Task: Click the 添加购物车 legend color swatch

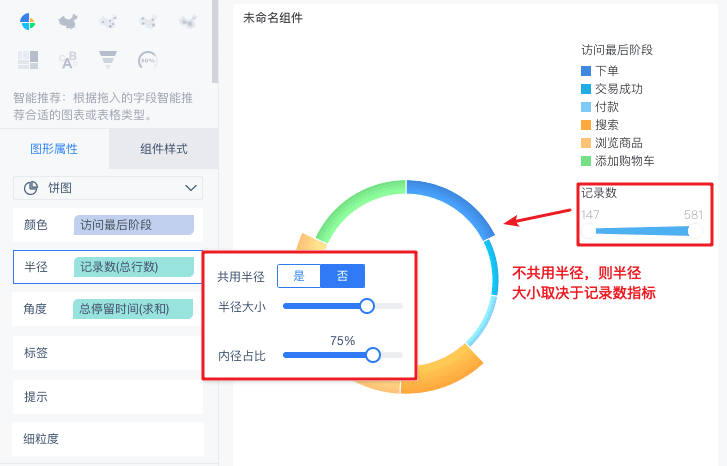Action: 586,161
